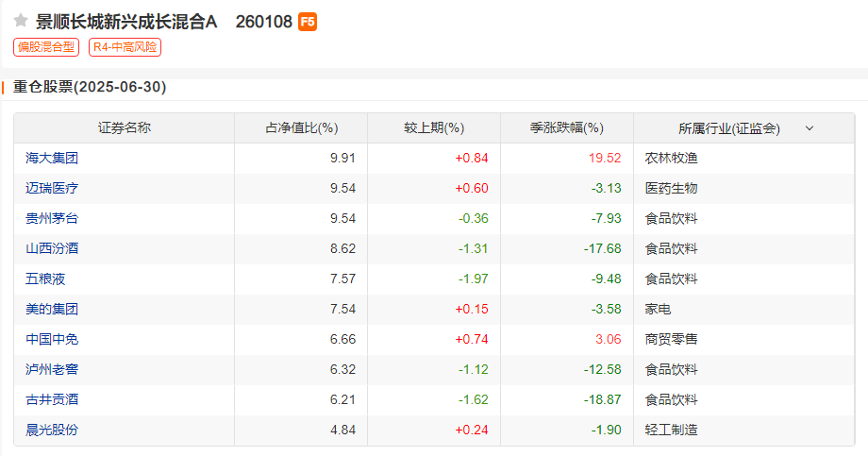Click the orange F5 badge icon

point(308,22)
